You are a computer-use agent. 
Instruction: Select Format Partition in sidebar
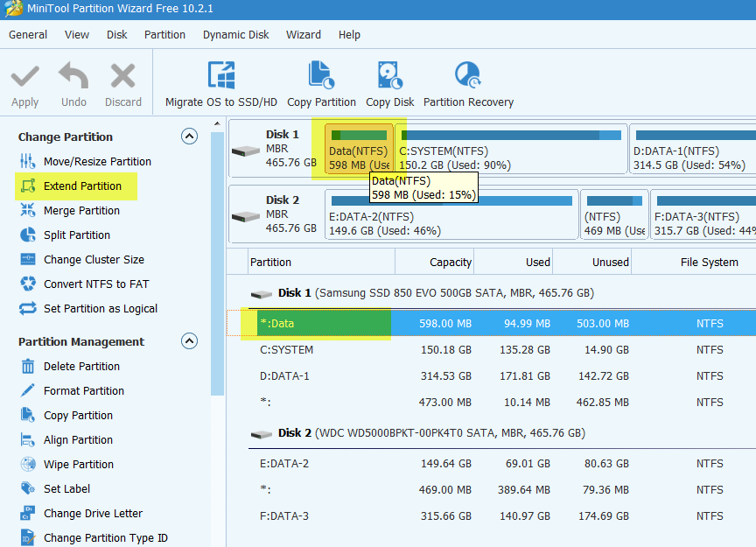pos(72,390)
